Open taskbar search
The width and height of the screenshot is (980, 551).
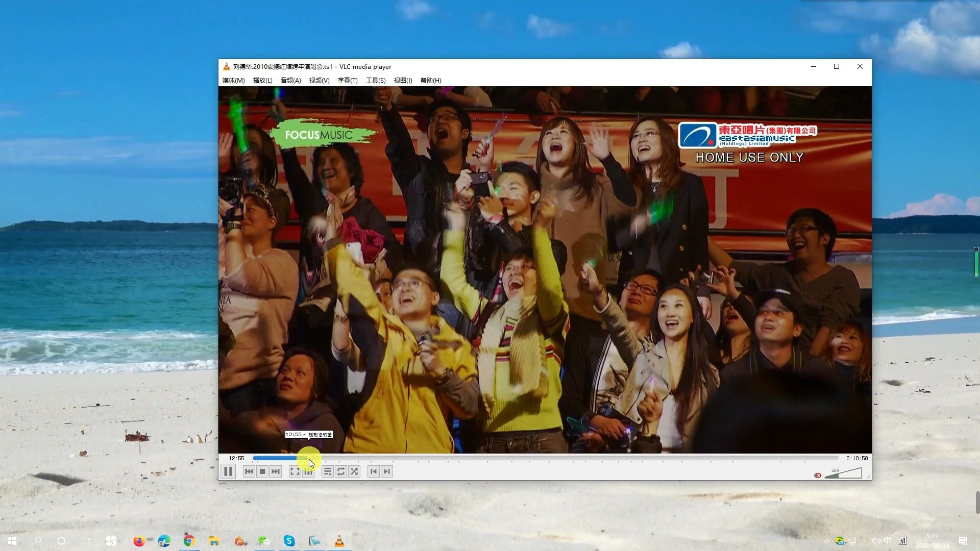(37, 541)
